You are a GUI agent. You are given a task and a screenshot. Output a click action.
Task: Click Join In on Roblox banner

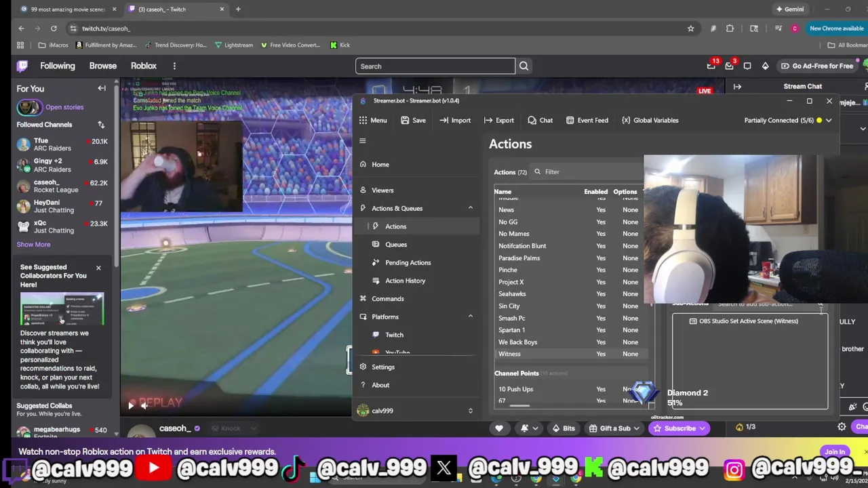(835, 452)
